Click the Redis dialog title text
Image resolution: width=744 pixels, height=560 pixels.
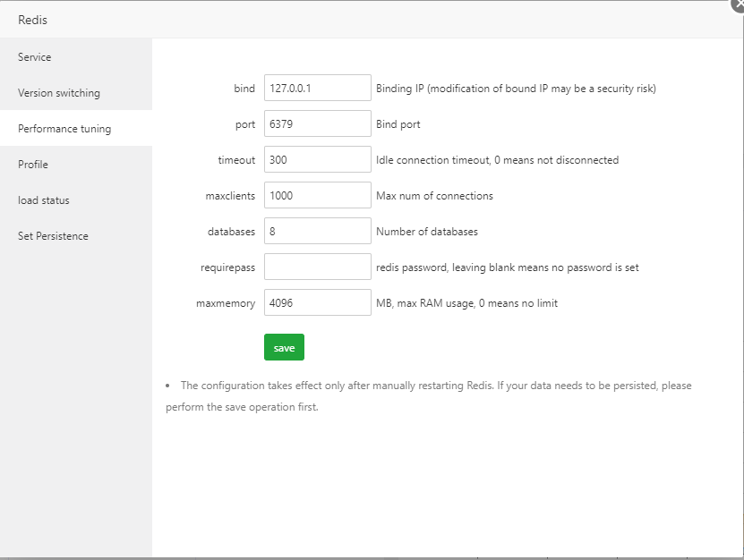(x=33, y=20)
